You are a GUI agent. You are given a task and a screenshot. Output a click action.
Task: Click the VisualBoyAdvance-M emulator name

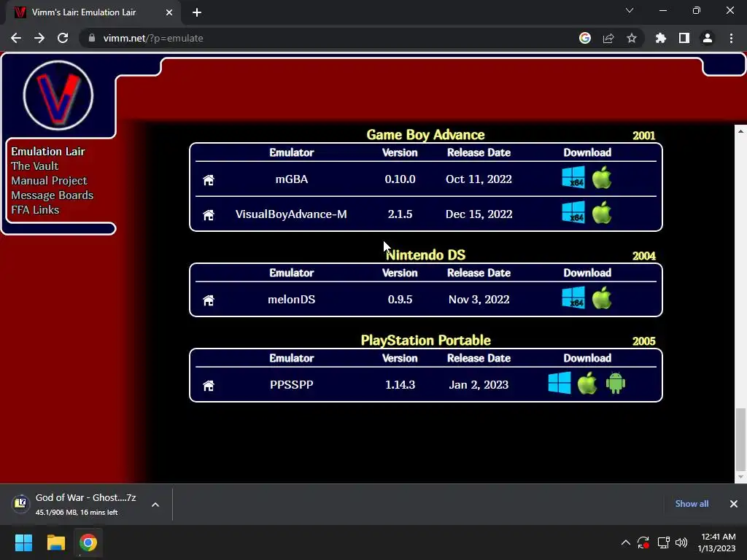pos(291,214)
